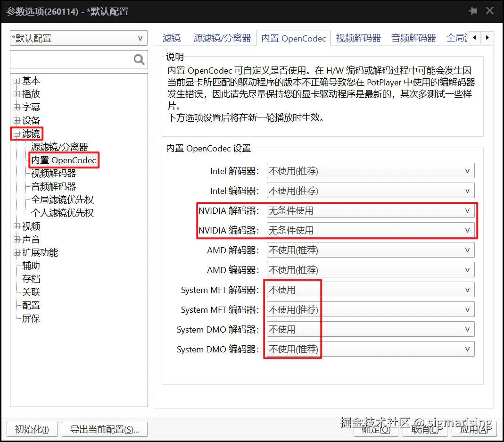Expand the 基本 tree item
The image size is (504, 442).
(16, 80)
